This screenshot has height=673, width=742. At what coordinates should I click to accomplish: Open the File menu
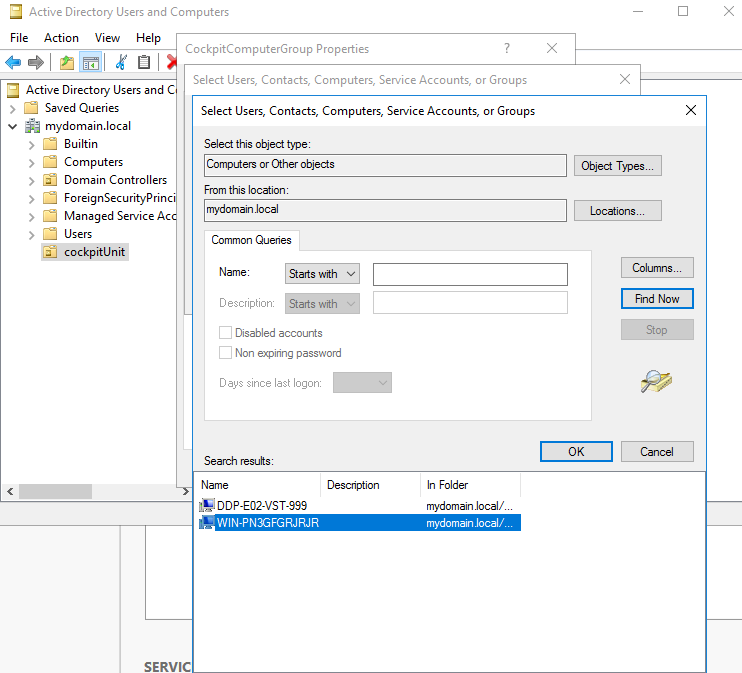point(19,38)
